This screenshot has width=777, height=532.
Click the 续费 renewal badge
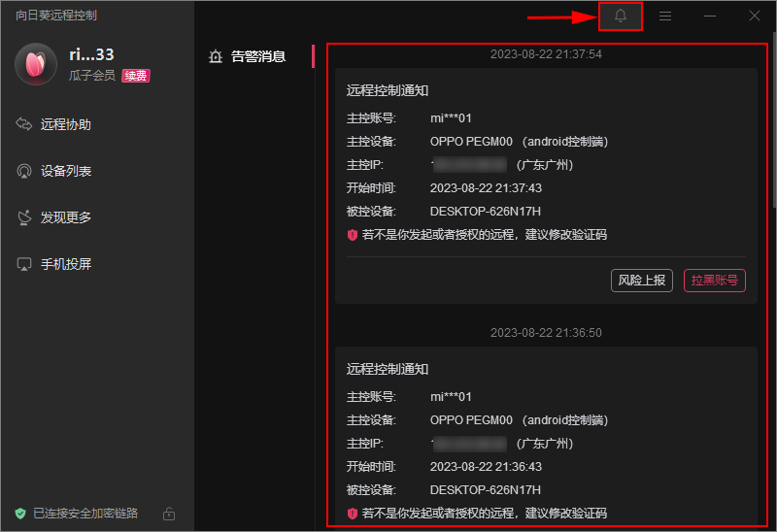click(x=136, y=76)
